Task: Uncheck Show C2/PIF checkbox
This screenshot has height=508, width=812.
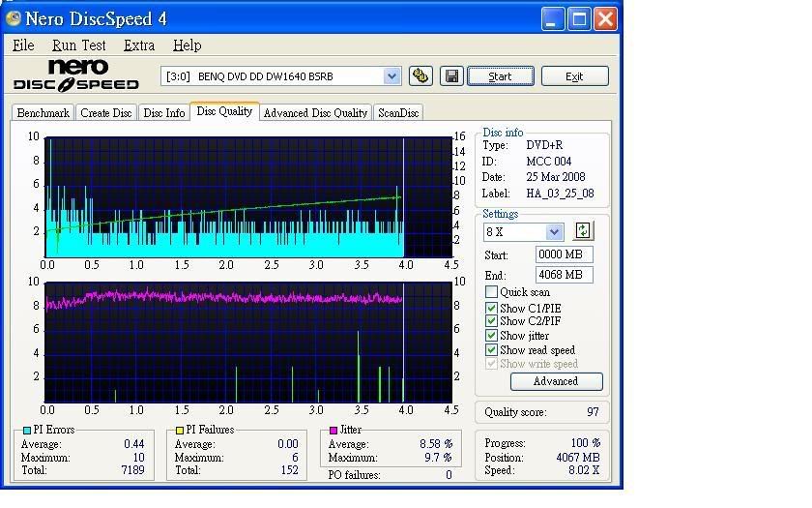Action: [x=491, y=321]
